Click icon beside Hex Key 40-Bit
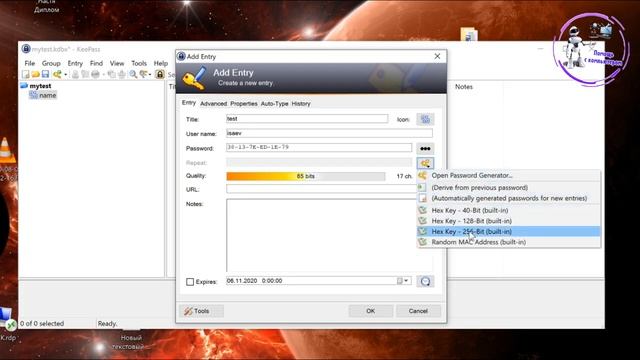The image size is (640, 360). pos(423,210)
